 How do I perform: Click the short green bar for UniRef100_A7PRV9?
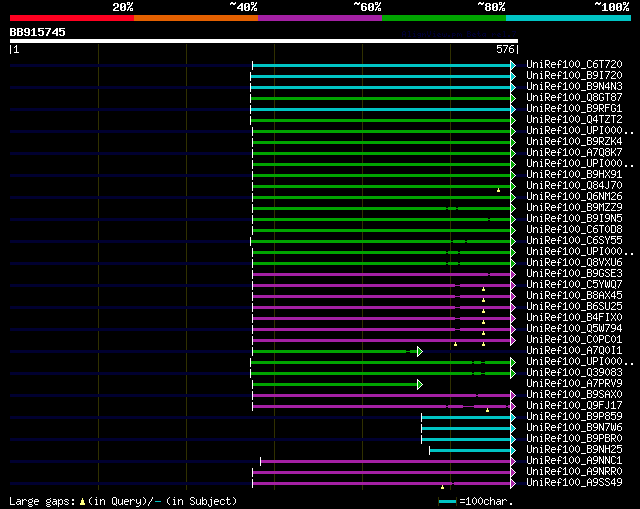335,385
